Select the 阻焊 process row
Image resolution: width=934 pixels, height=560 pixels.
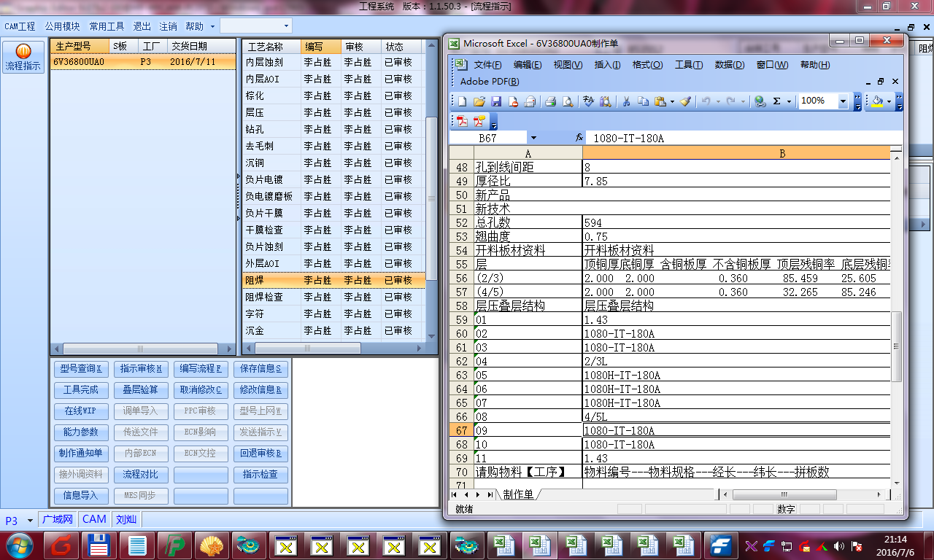pyautogui.click(x=333, y=280)
